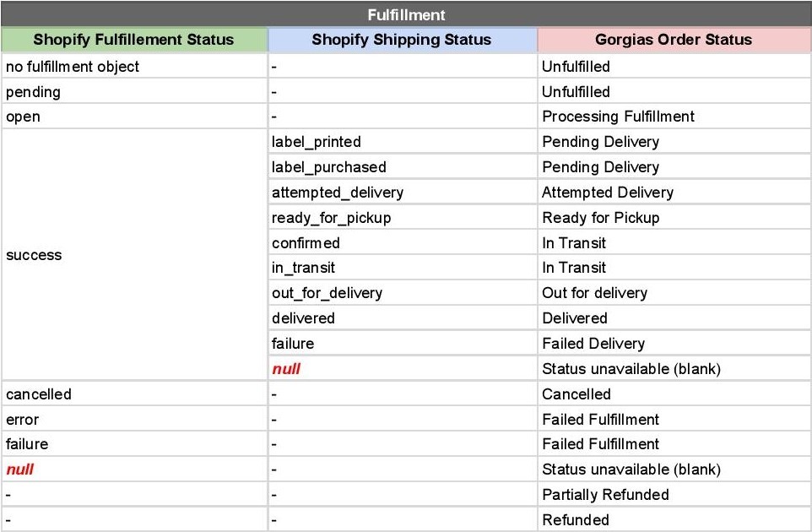Click the 'attempted_delivery' shipping status cell
Image resolution: width=812 pixels, height=532 pixels.
(x=402, y=193)
